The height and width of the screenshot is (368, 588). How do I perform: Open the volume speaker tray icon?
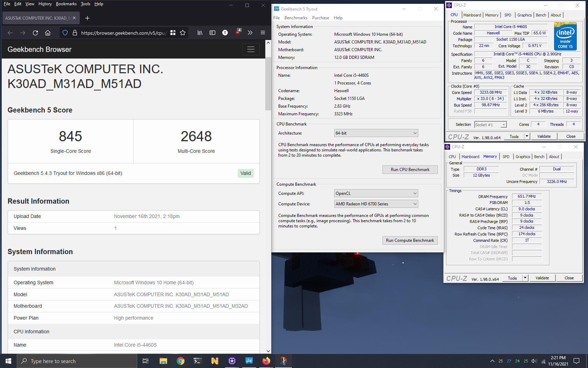pos(534,361)
